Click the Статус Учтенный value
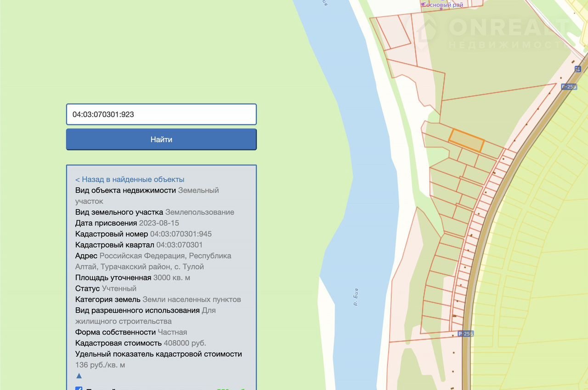The height and width of the screenshot is (390, 588). point(119,288)
